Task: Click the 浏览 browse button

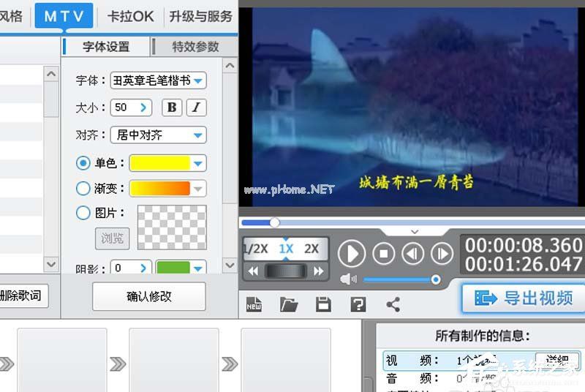Action: pos(113,238)
